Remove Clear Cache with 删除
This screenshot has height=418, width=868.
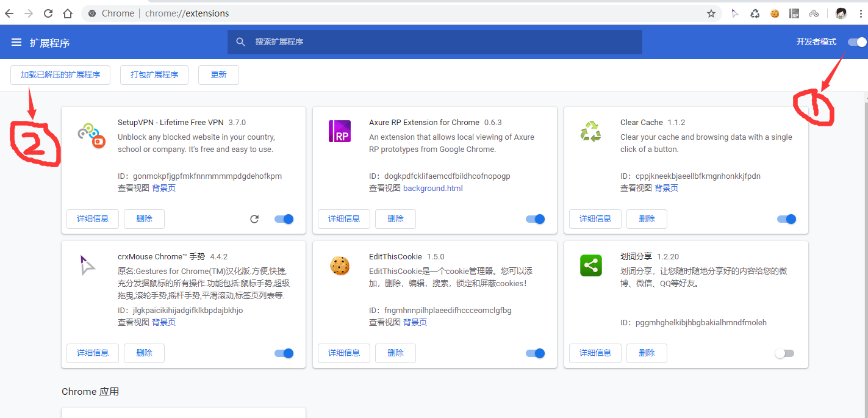point(647,219)
